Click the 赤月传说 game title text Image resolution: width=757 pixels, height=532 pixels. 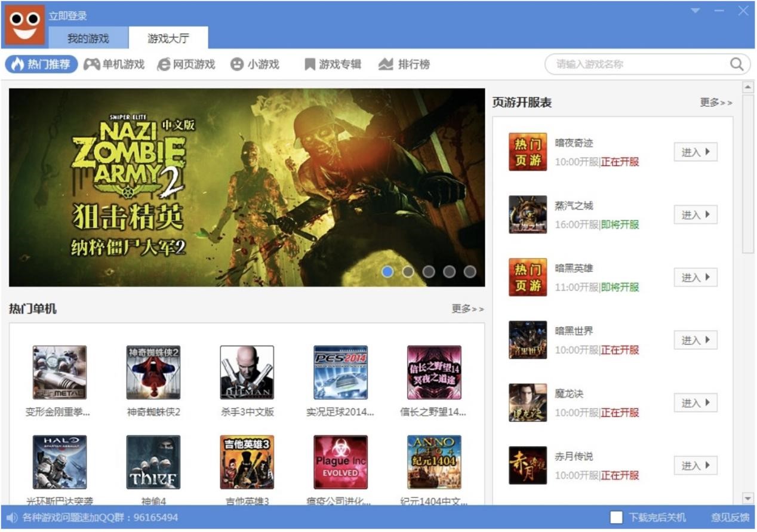574,456
